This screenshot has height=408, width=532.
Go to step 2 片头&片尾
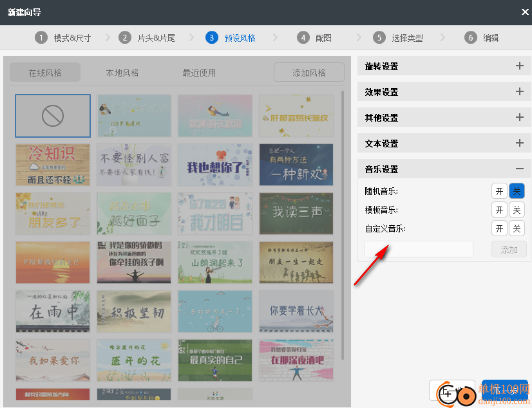tap(147, 37)
